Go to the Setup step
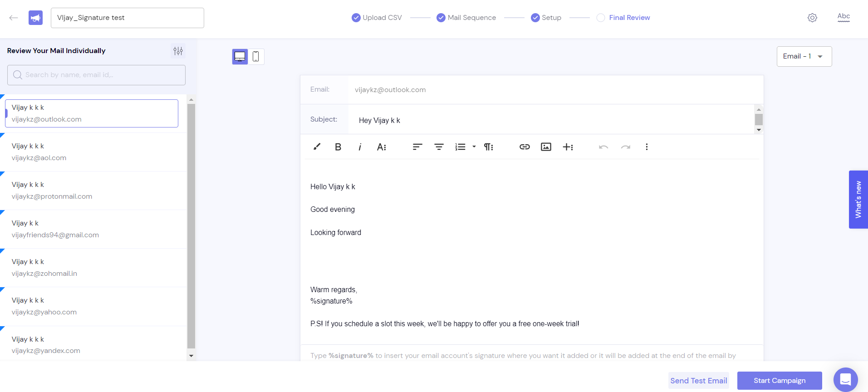The image size is (868, 392). tap(546, 18)
